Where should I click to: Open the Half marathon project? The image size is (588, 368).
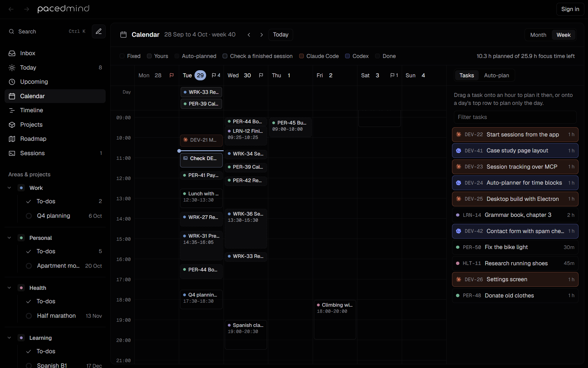[61, 316]
